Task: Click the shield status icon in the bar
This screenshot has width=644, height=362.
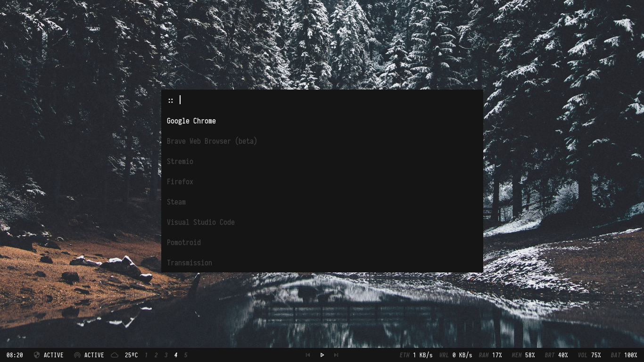Action: 37,355
